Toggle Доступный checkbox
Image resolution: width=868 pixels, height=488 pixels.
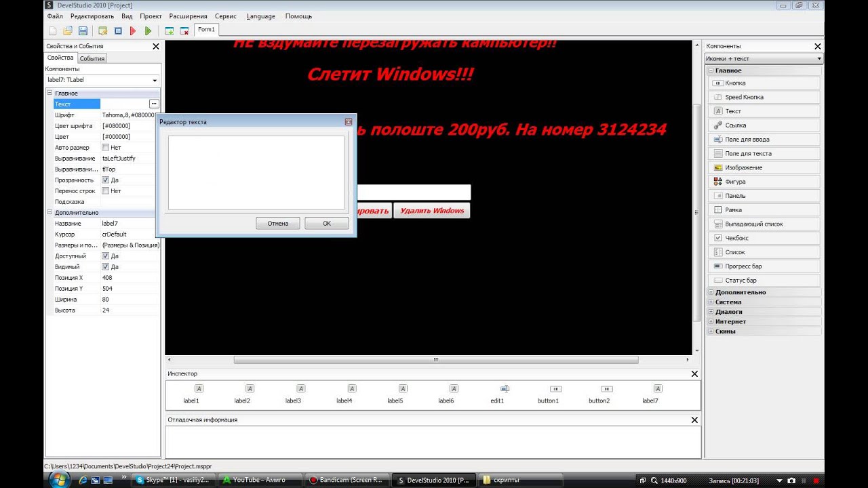106,256
